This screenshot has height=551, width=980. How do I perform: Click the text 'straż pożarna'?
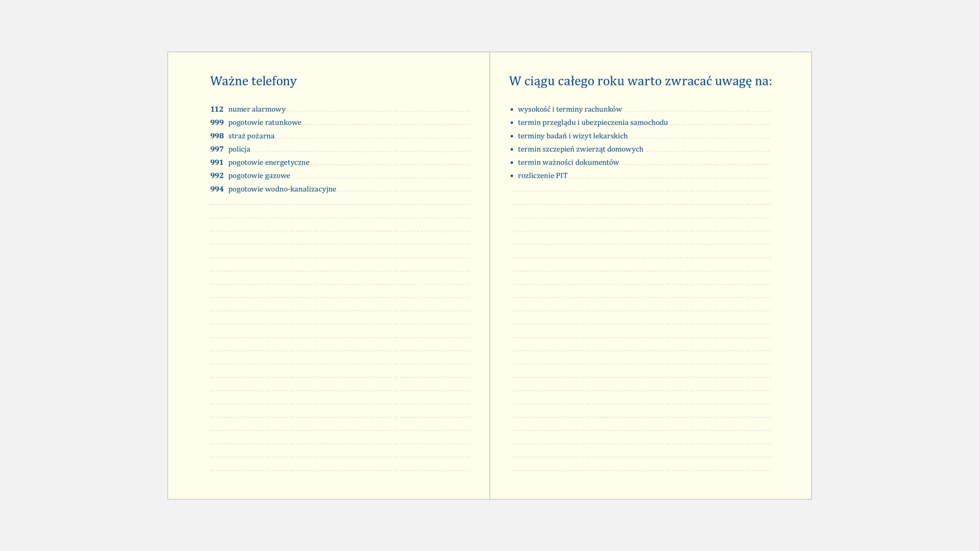coord(252,136)
